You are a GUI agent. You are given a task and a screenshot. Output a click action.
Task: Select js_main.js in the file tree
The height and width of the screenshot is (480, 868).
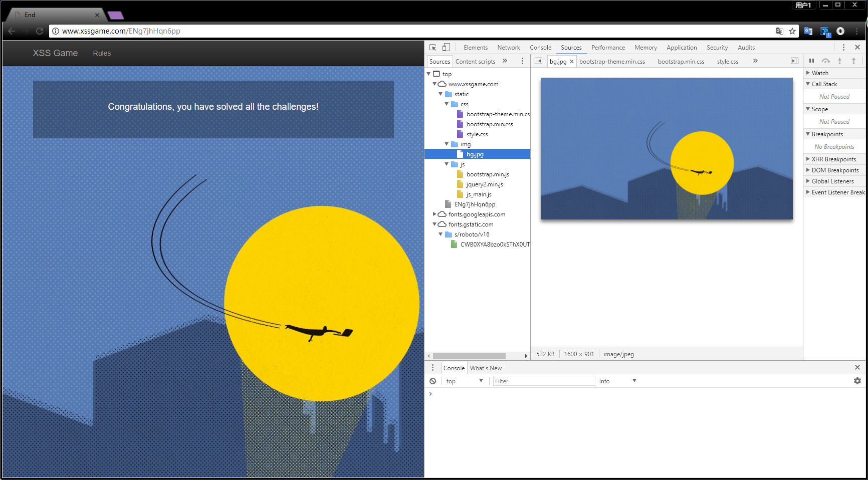tap(479, 194)
